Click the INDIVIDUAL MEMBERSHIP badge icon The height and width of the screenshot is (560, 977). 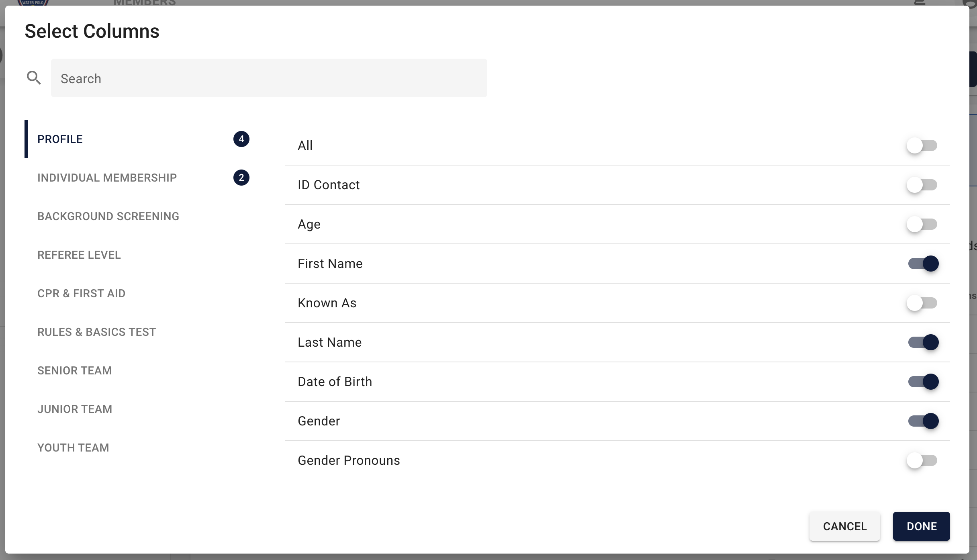(x=240, y=177)
